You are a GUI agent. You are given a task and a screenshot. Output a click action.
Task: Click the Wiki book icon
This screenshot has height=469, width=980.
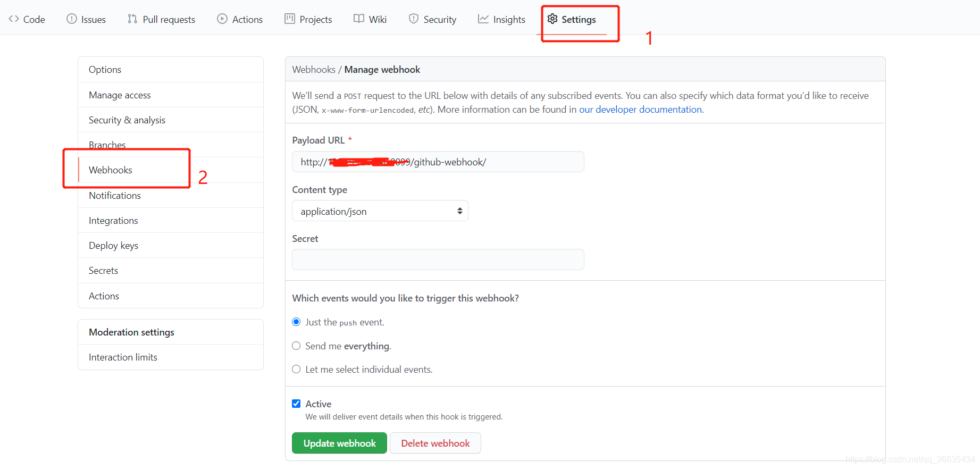(x=359, y=19)
